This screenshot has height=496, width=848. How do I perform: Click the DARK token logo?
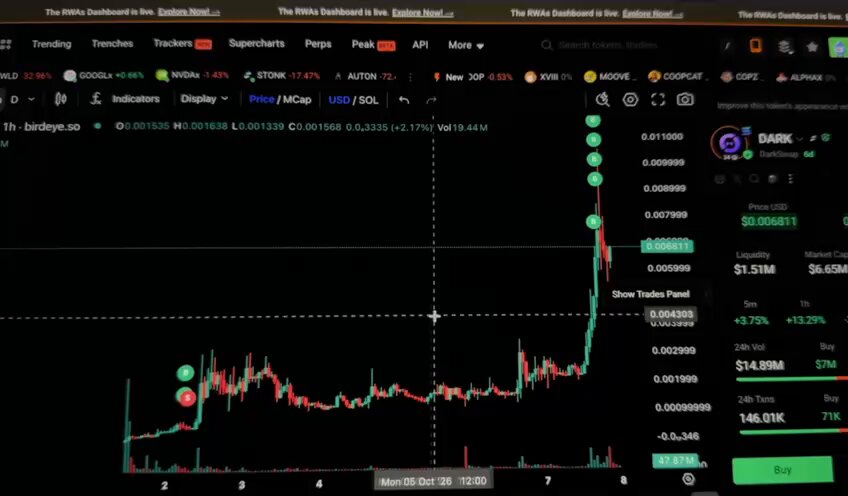[730, 142]
